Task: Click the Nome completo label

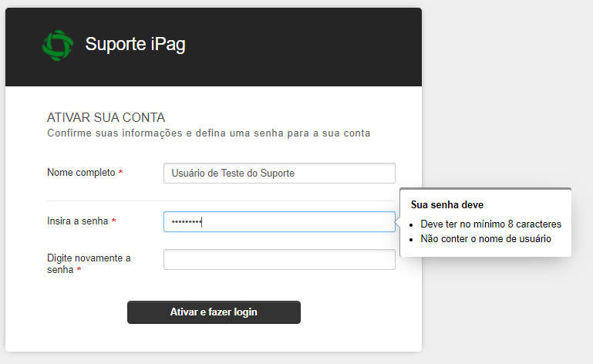Action: [x=81, y=172]
